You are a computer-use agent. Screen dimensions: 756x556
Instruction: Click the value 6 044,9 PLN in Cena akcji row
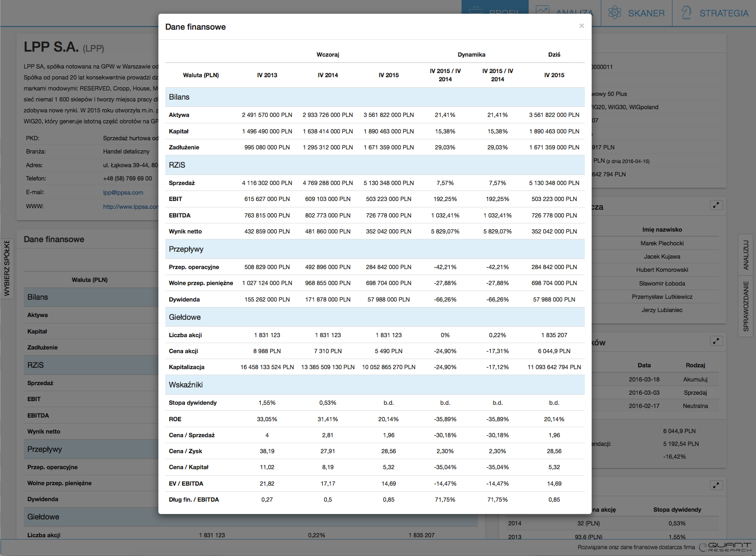[554, 351]
